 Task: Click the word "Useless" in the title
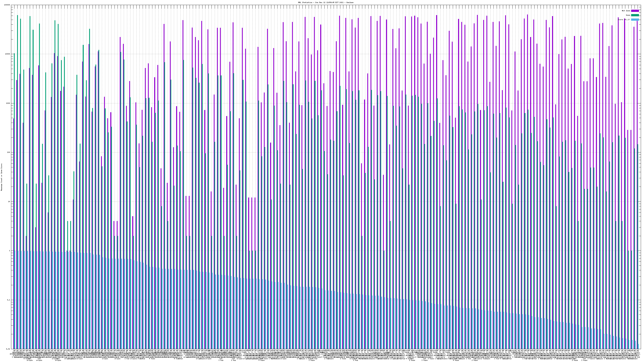pyautogui.click(x=350, y=2)
